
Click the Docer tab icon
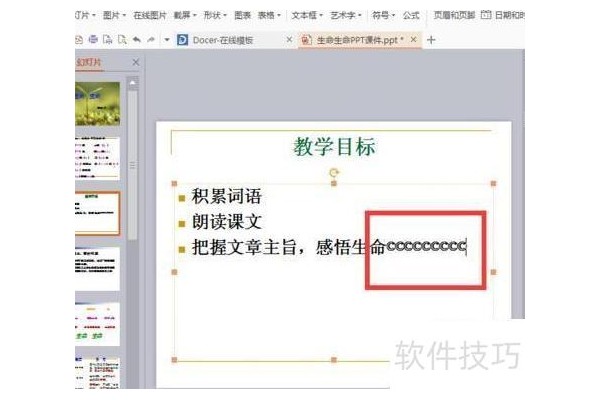click(x=183, y=40)
